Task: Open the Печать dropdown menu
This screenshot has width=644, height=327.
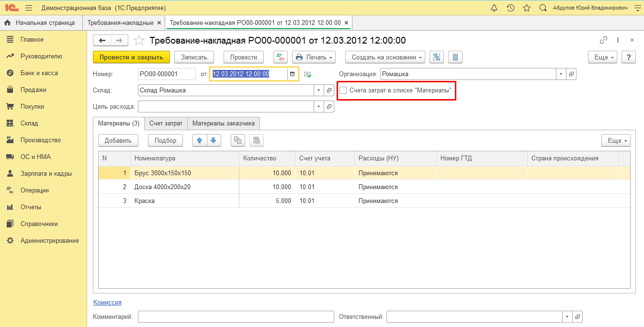Action: 314,57
